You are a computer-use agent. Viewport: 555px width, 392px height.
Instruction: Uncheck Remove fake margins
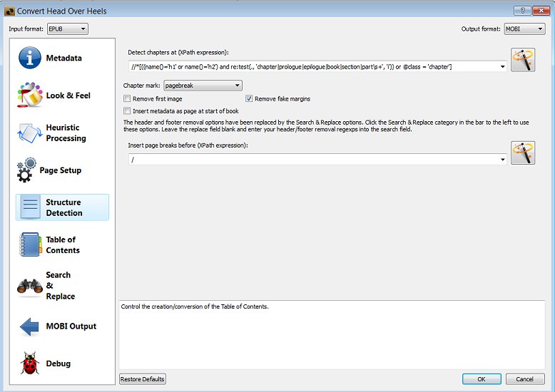[x=250, y=99]
